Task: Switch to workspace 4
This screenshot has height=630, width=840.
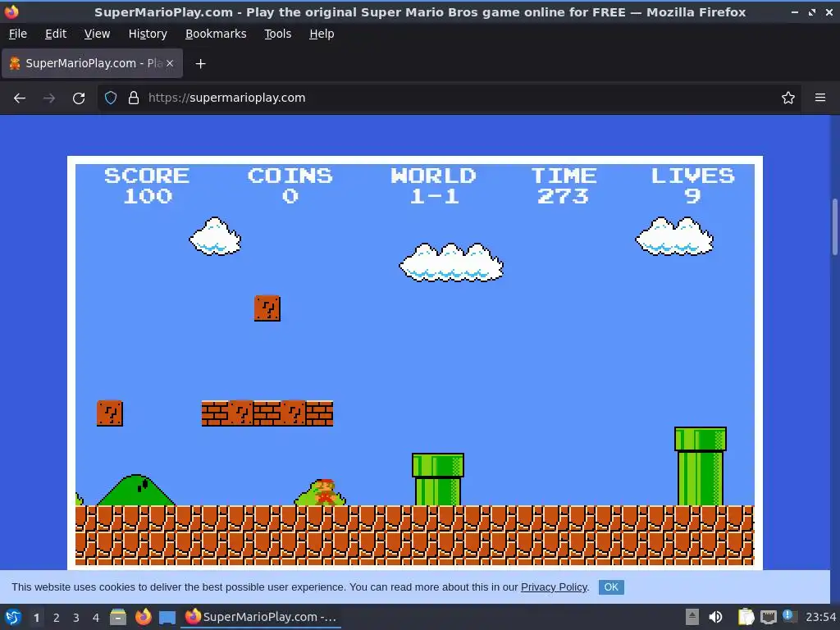Action: [x=96, y=618]
